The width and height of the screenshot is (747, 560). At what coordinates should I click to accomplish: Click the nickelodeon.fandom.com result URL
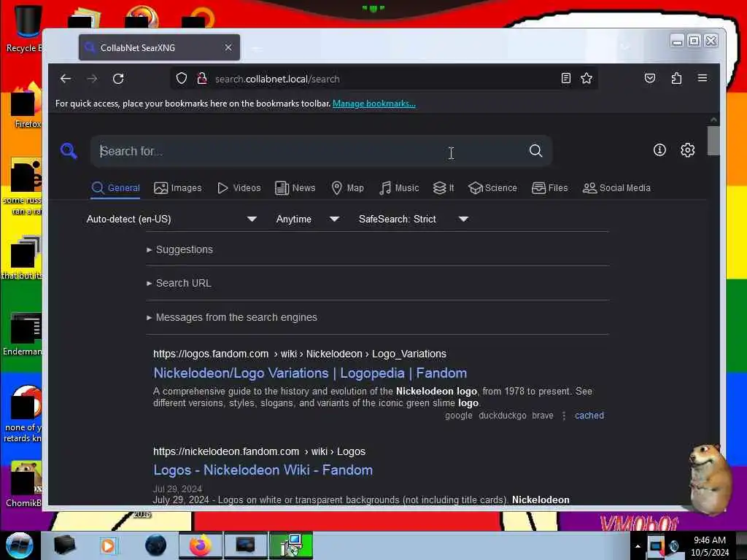pyautogui.click(x=259, y=451)
